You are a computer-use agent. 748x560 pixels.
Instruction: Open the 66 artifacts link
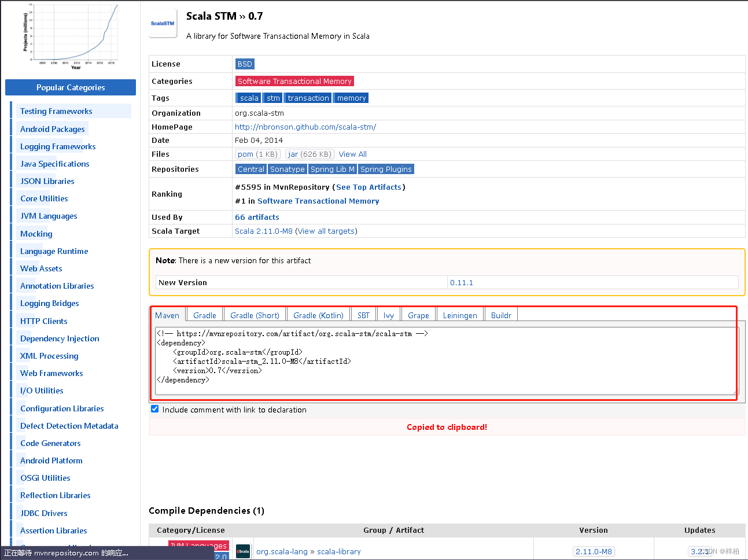tap(257, 218)
